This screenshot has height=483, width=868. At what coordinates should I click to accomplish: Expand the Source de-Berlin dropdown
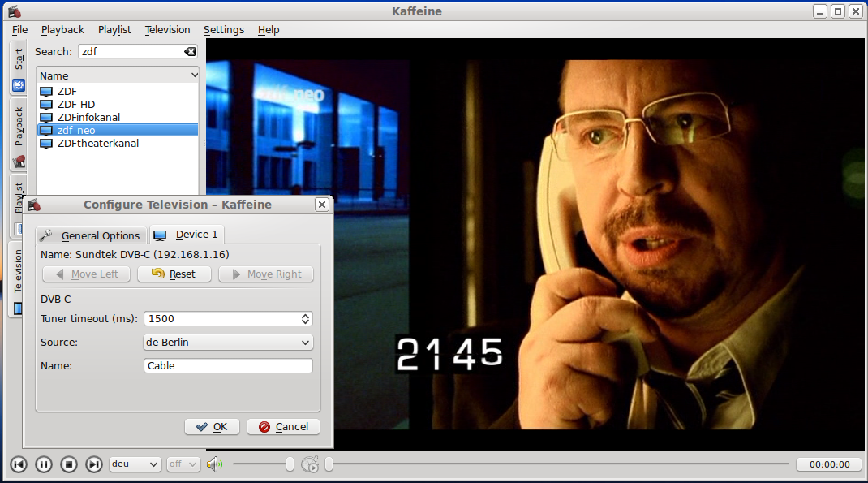pos(228,343)
